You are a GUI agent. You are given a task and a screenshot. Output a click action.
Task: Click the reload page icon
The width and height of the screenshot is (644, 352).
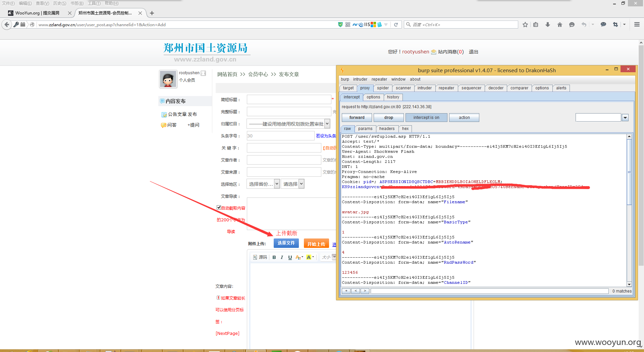coord(396,25)
